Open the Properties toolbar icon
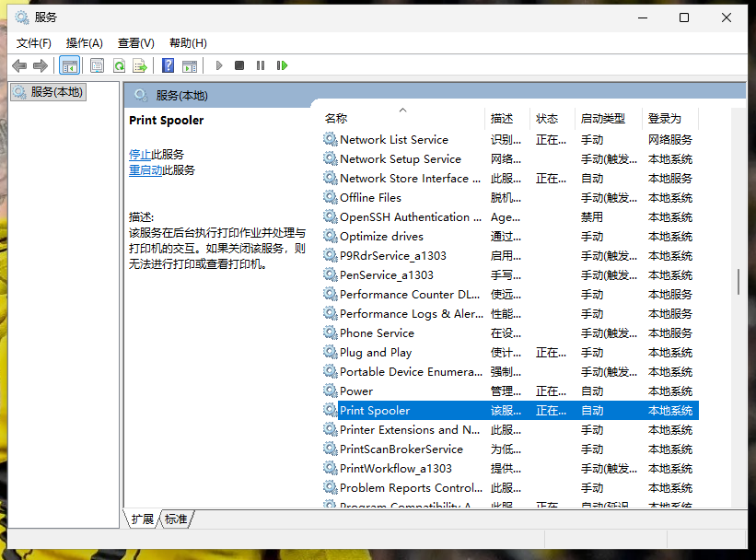The image size is (756, 560). click(x=97, y=65)
